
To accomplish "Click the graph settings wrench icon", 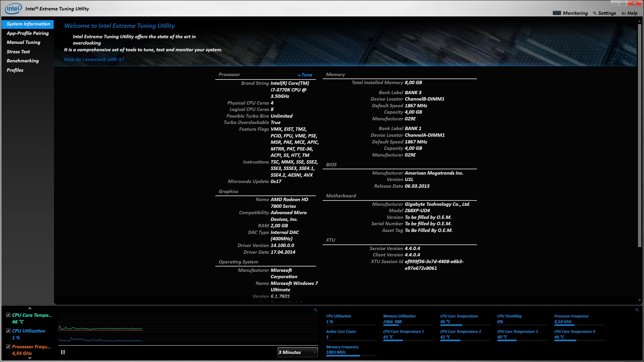I will coord(315,310).
